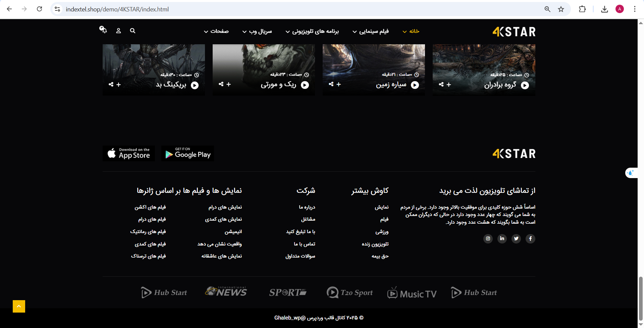
Task: Click the Get it on Google Play button
Action: (x=187, y=154)
